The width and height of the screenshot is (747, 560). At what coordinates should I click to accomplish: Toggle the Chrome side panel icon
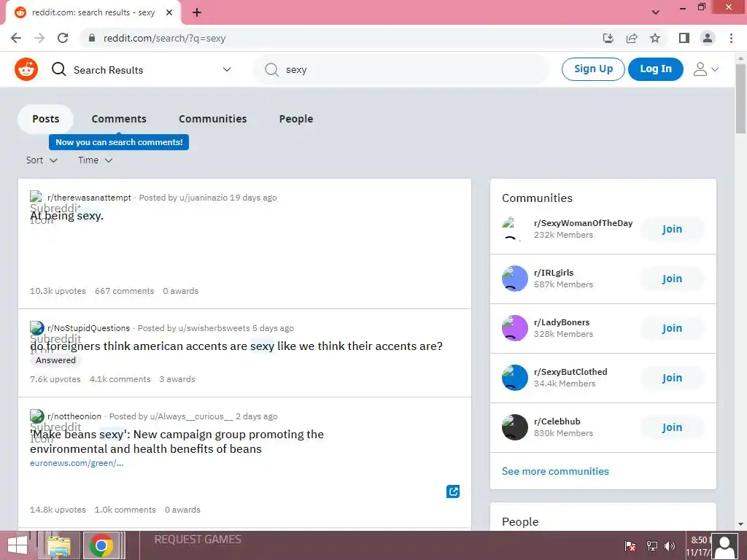click(x=684, y=38)
